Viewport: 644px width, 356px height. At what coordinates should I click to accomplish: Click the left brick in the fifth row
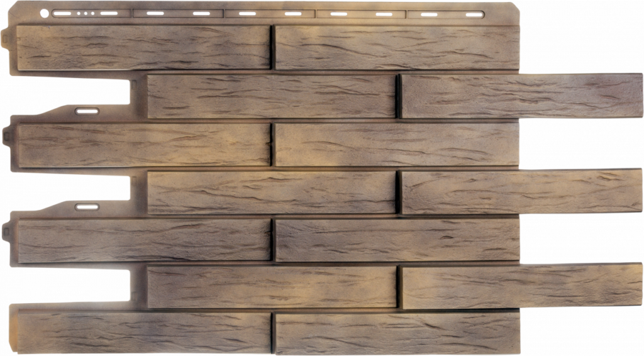[143, 240]
